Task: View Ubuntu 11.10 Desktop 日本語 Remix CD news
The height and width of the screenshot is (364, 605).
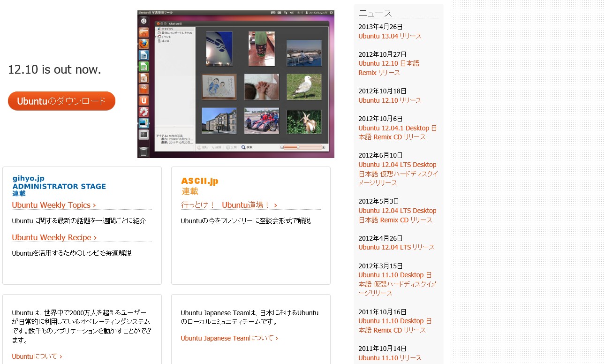Action: pos(395,326)
